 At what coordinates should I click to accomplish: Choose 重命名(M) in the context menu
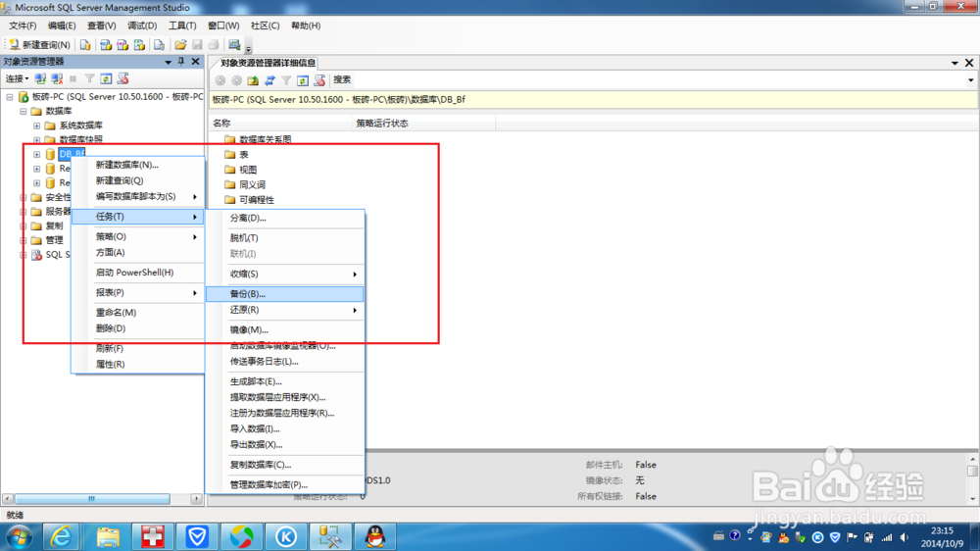coord(137,313)
